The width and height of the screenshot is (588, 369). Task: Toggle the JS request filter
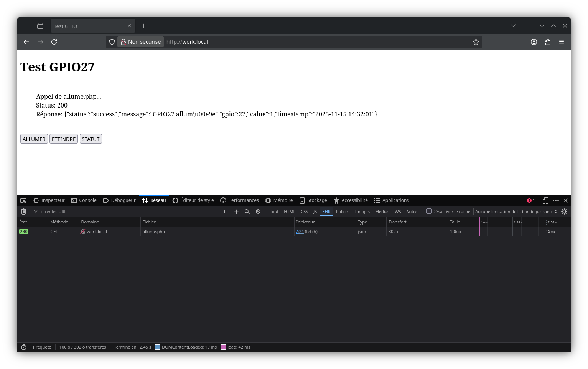tap(315, 212)
